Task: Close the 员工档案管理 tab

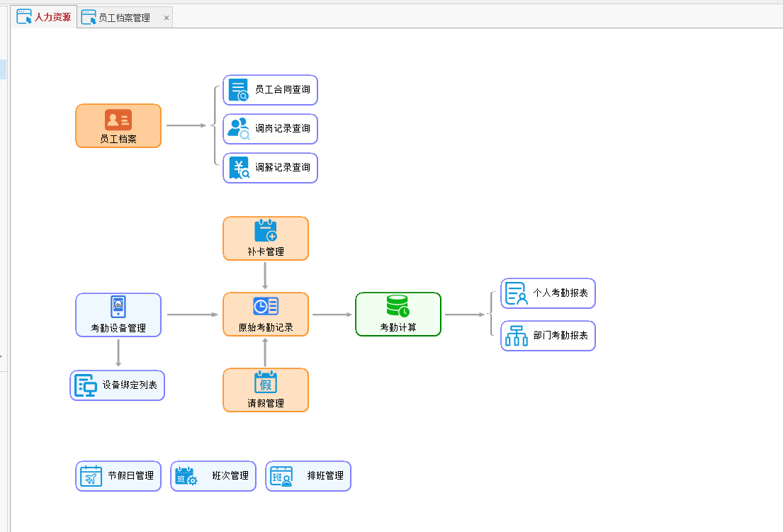Action: pos(167,18)
